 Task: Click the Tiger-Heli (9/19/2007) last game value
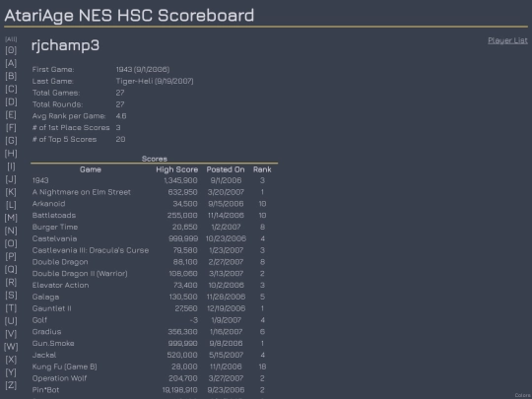coord(155,81)
